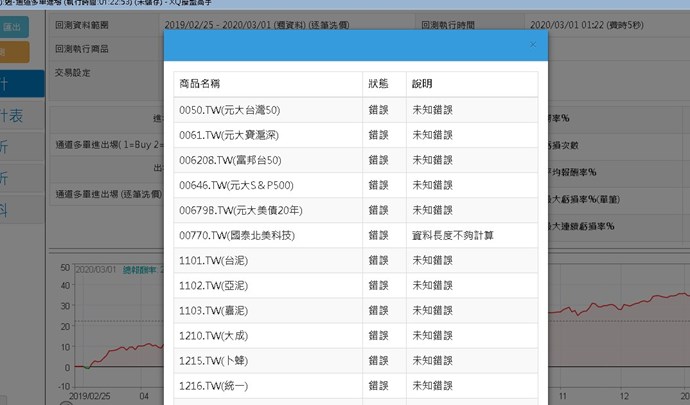Click the 資料長度不夠計算 description cell
This screenshot has height=405, width=690.
pyautogui.click(x=454, y=236)
